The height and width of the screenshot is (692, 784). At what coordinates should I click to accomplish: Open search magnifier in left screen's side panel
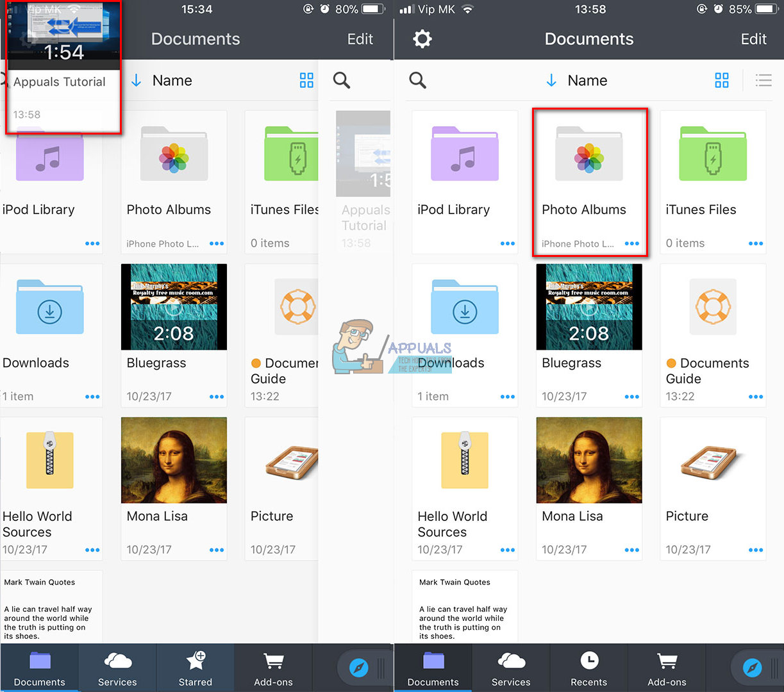click(x=342, y=80)
